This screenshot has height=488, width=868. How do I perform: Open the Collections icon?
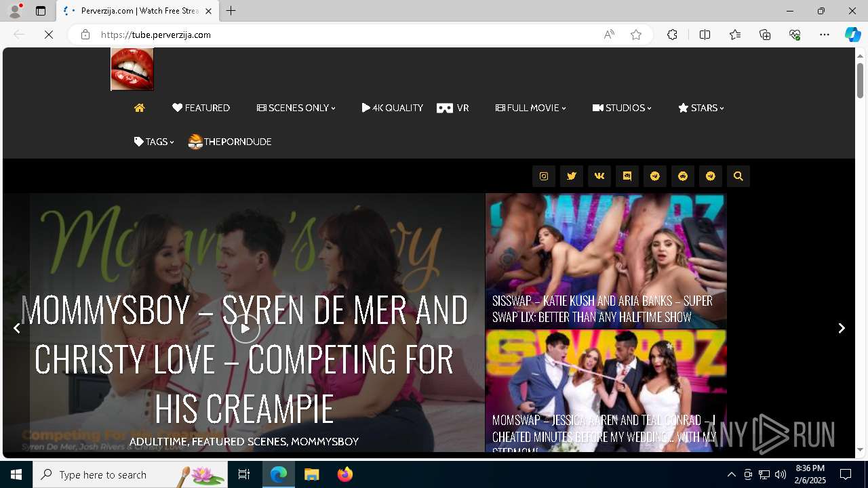coord(765,35)
